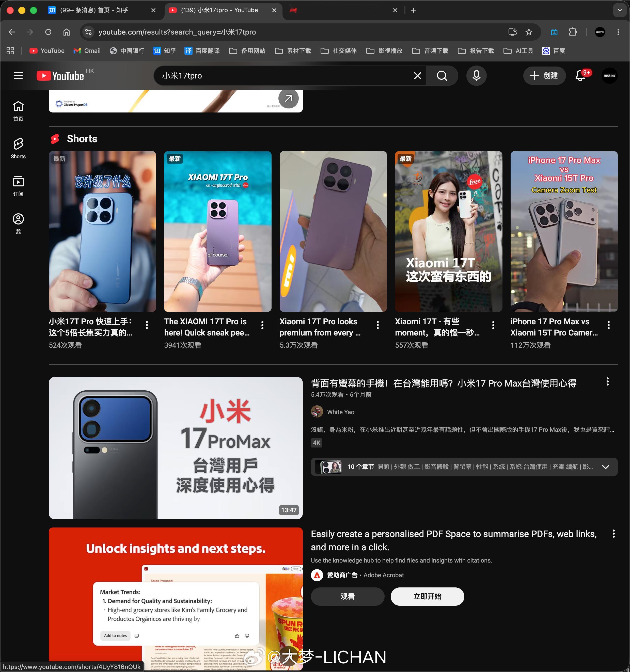Open XIAOMI 17T Pro co-engineered short thumbnail
The width and height of the screenshot is (630, 672).
pyautogui.click(x=218, y=231)
